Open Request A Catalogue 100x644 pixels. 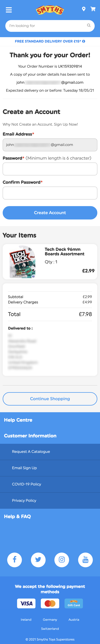31,452
